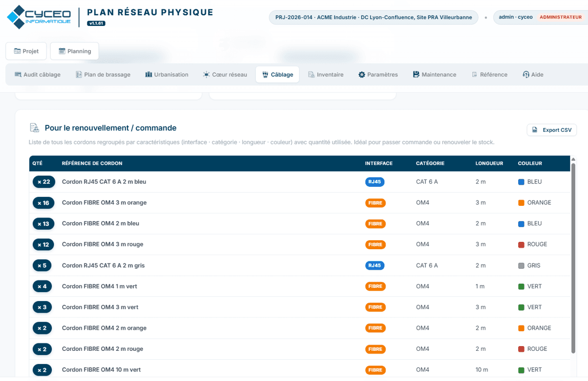Click the Maintenance floppy-disk icon
The width and height of the screenshot is (588, 381).
416,74
